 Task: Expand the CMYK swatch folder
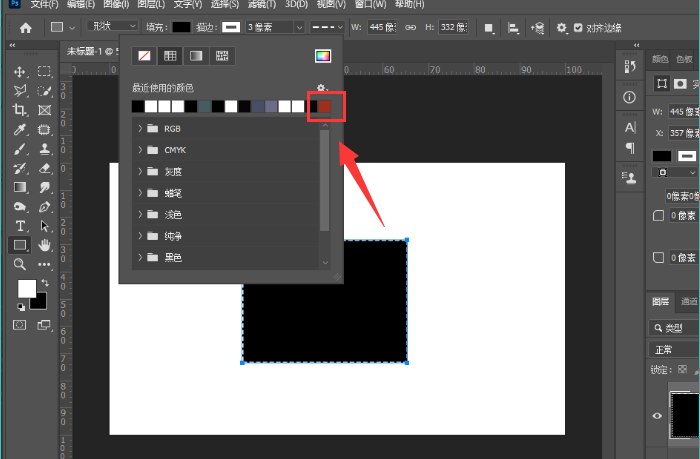[140, 150]
